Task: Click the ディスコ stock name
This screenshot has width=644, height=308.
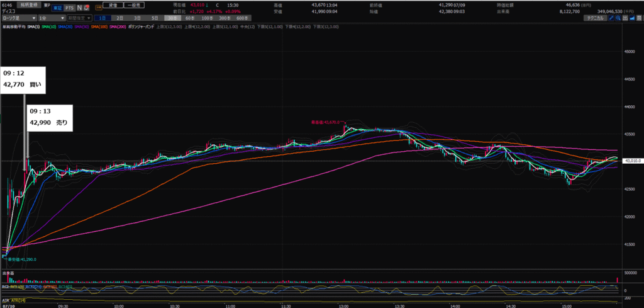Action: click(x=9, y=11)
